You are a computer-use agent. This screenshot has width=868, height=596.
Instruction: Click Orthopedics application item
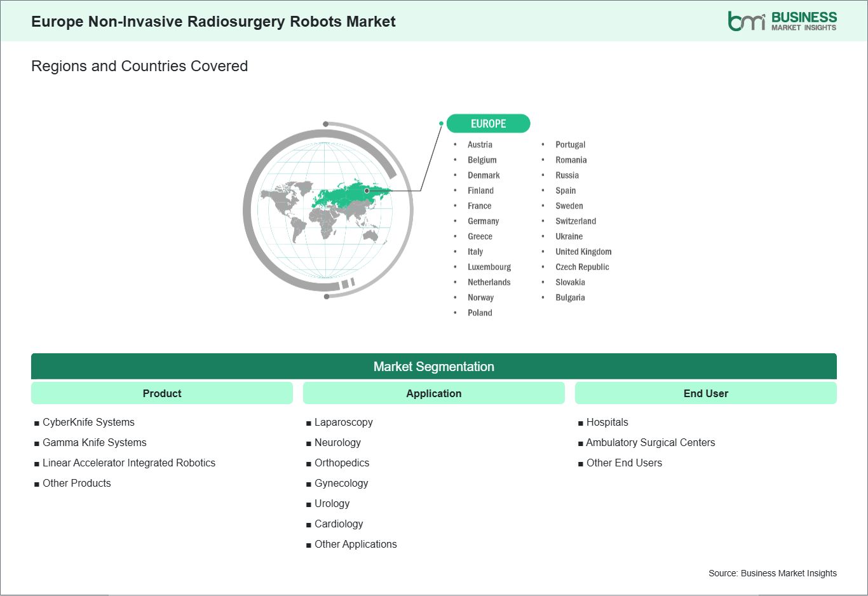341,463
